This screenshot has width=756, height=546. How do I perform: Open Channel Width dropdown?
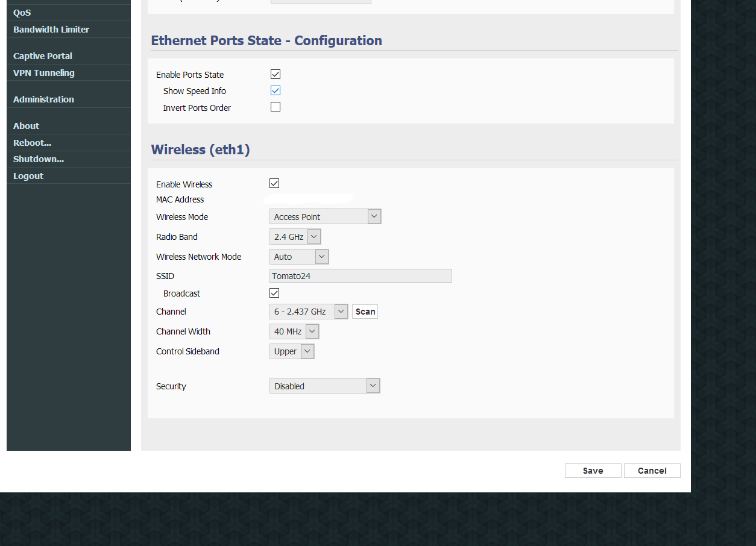point(294,331)
